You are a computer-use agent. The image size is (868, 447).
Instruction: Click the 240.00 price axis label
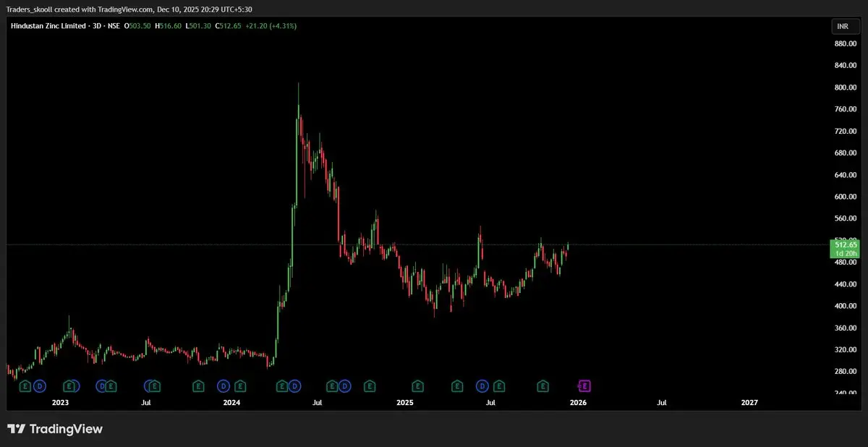[x=846, y=393]
